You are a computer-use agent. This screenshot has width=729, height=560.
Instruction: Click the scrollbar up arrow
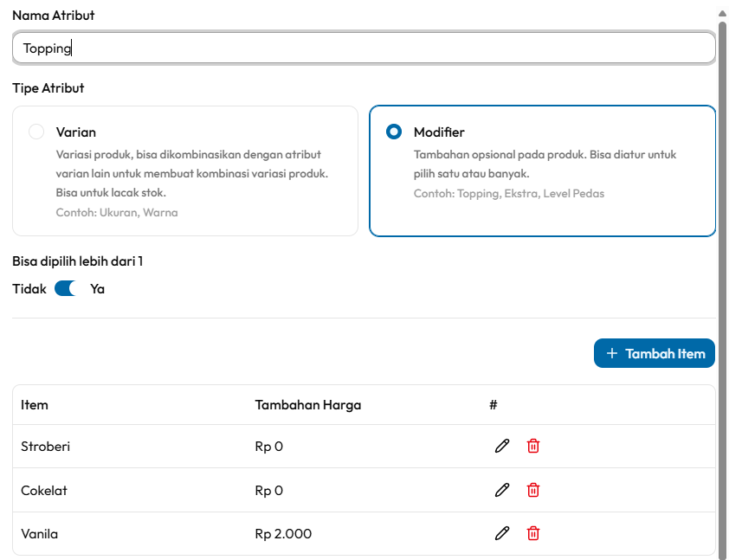(722, 14)
